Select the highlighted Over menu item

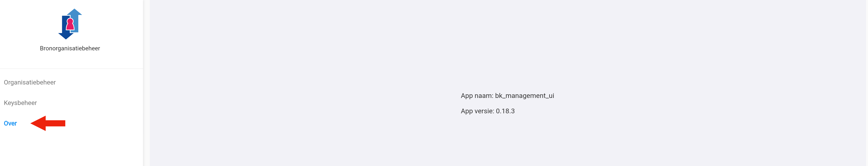(x=10, y=124)
